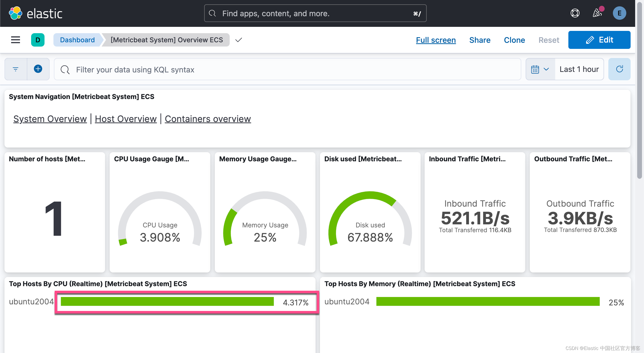Open the help lifebuoy icon menu

(575, 13)
